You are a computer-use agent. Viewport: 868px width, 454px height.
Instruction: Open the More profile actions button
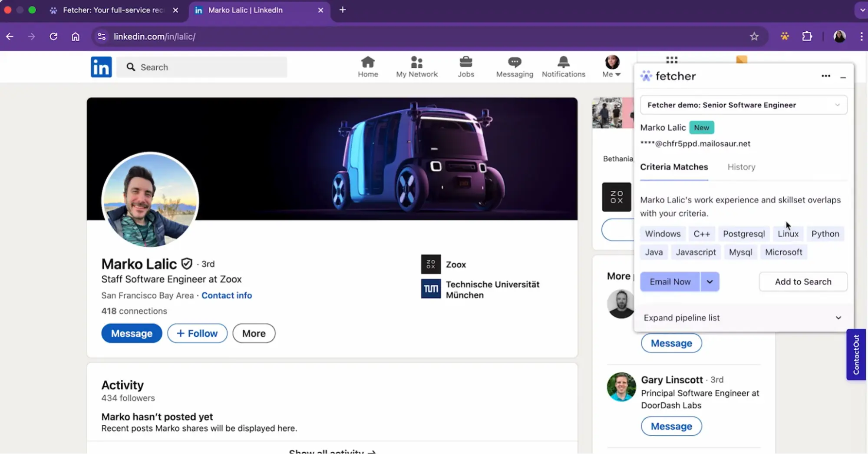254,333
